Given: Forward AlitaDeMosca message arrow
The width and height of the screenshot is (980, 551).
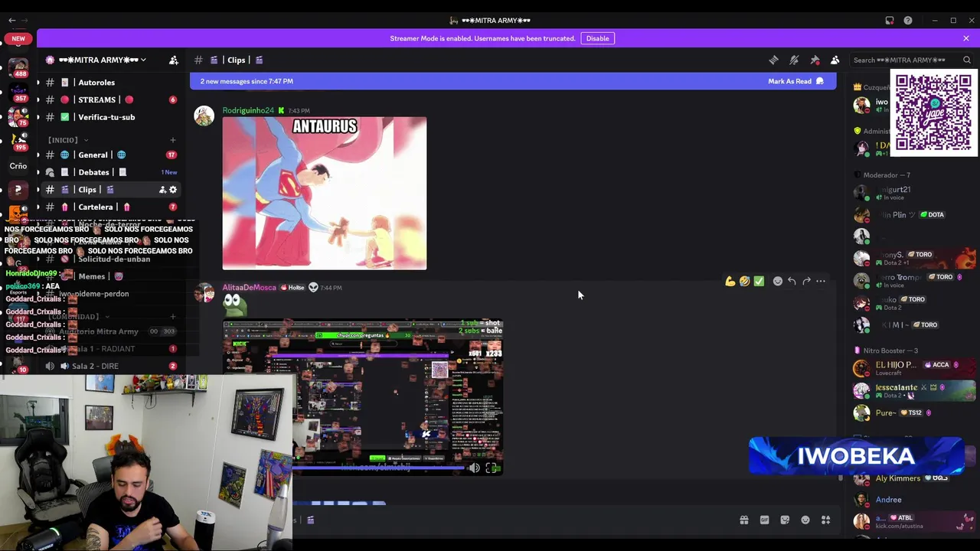Looking at the screenshot, I should 806,282.
